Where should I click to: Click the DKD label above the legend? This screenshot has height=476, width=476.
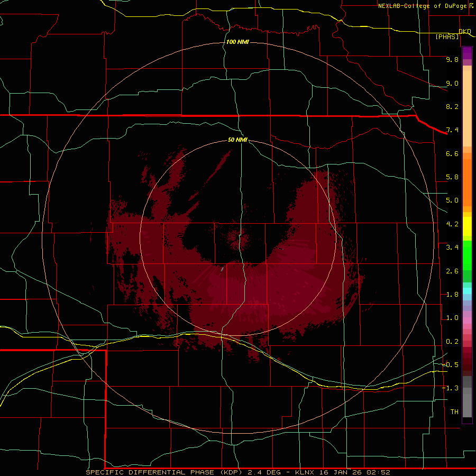coord(465,31)
